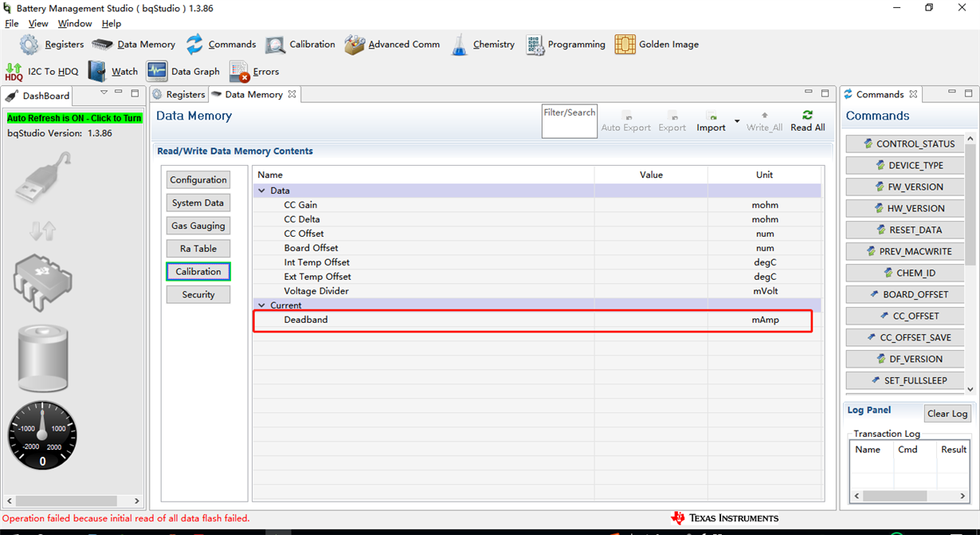Viewport: 980px width, 535px height.
Task: Open the Errors toolbar icon
Action: coord(239,72)
